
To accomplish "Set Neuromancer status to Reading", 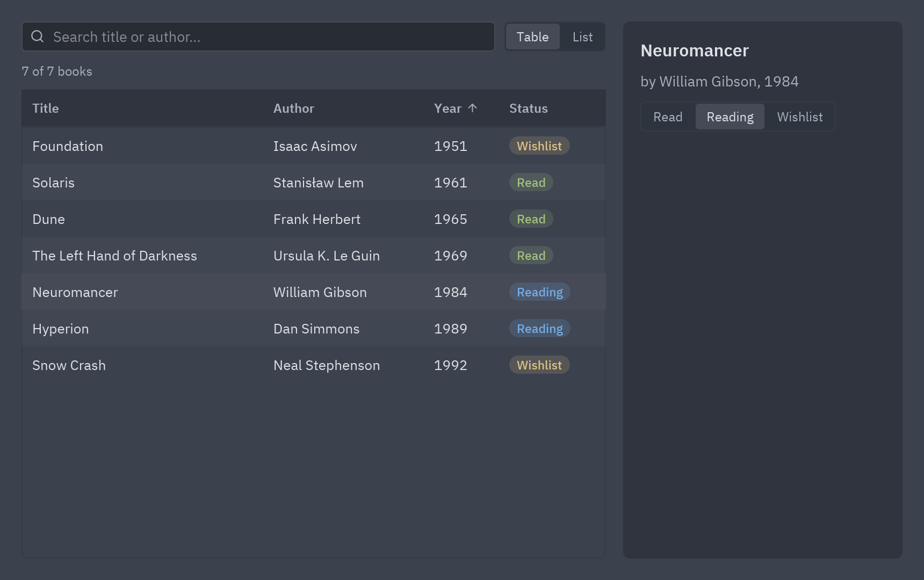I will (x=730, y=117).
